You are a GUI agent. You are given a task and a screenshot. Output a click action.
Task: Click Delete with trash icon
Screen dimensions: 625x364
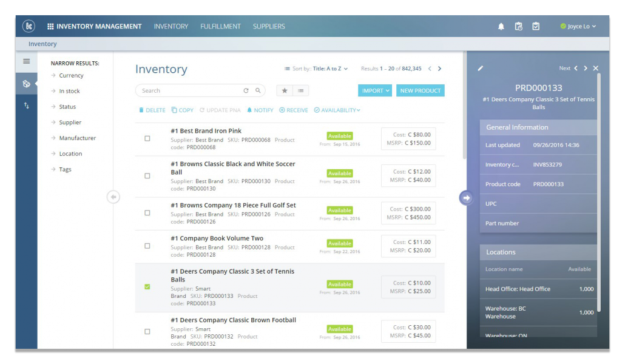click(x=152, y=110)
